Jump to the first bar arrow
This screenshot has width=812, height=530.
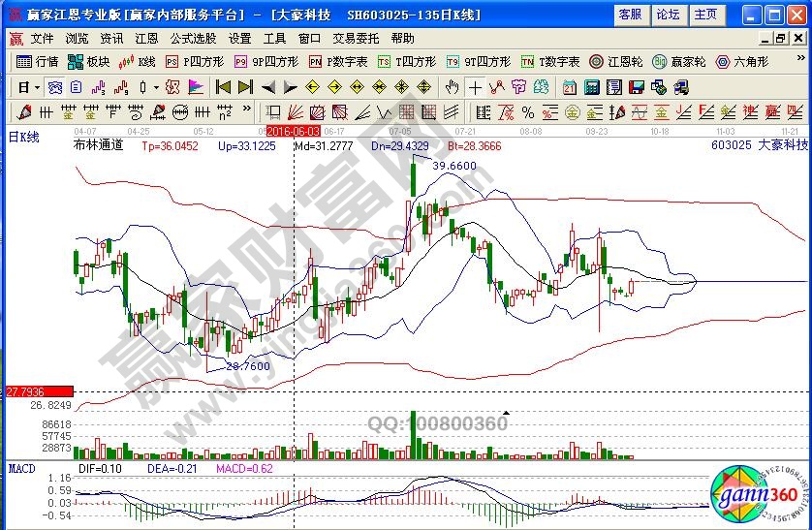click(223, 87)
